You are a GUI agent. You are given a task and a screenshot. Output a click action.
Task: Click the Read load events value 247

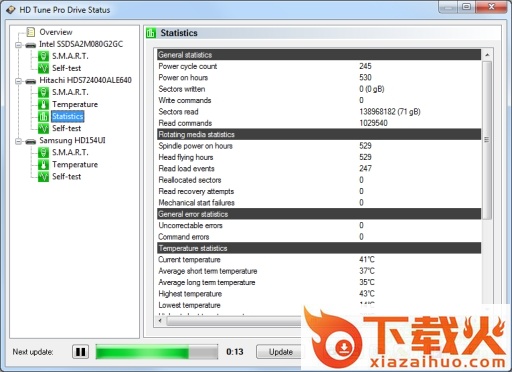[x=365, y=168]
